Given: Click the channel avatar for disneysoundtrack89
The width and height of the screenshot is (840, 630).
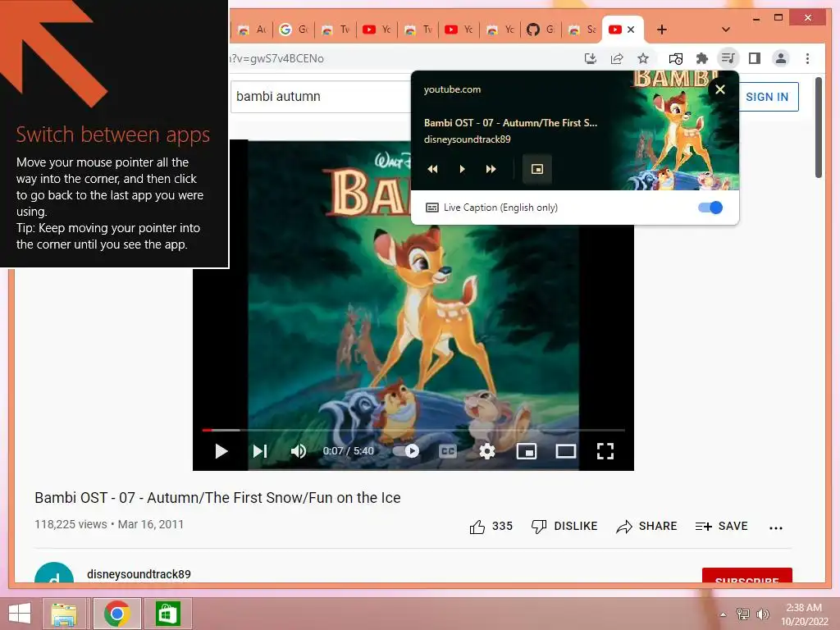Looking at the screenshot, I should 54,573.
